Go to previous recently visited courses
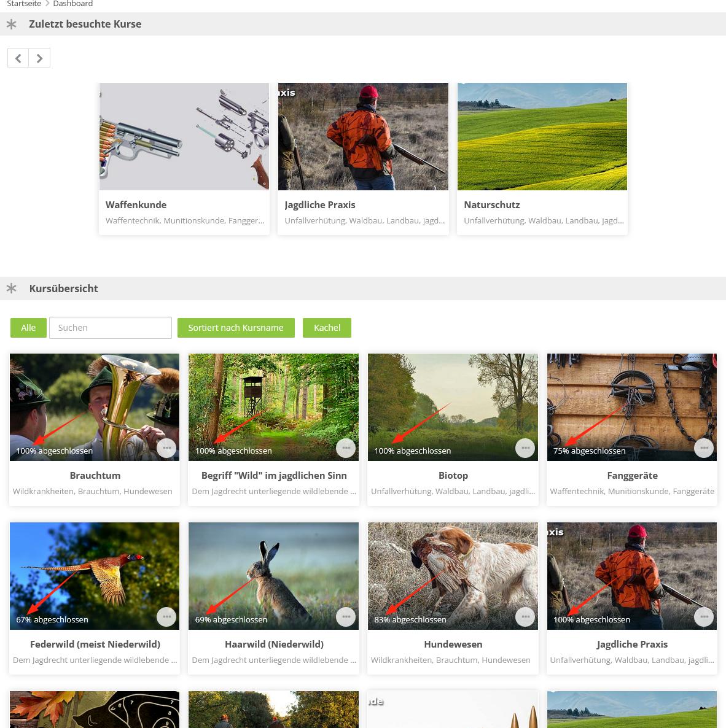 pos(18,58)
